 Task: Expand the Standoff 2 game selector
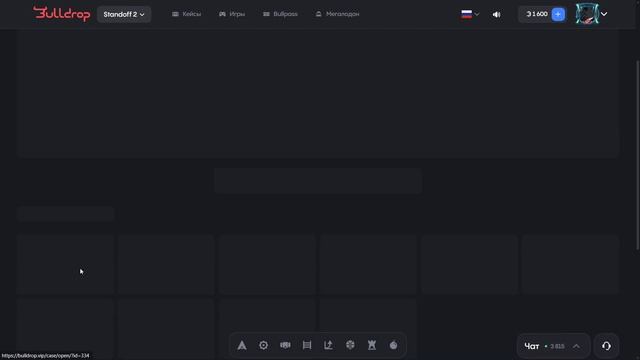pos(124,14)
